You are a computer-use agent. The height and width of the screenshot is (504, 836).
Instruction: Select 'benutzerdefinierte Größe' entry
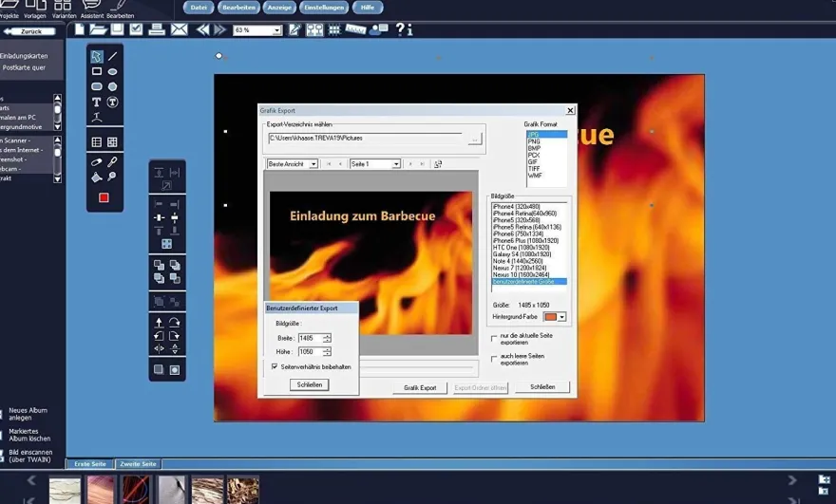[529, 281]
